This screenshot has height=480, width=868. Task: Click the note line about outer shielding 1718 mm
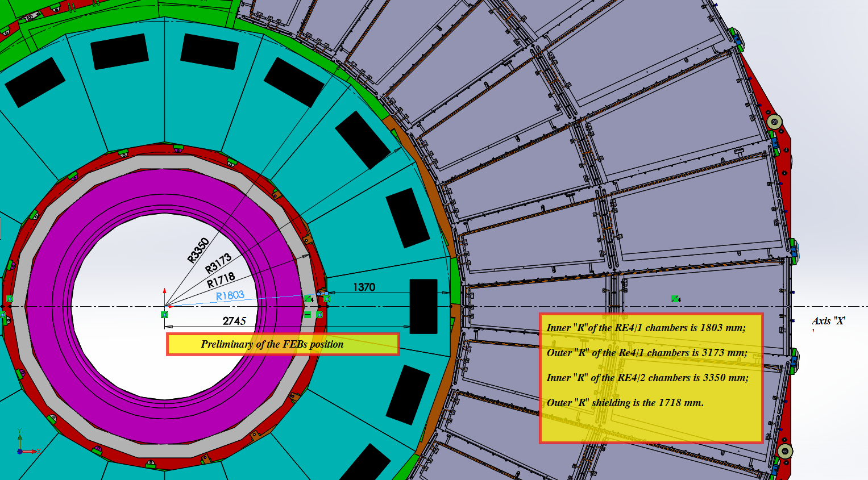(x=625, y=403)
